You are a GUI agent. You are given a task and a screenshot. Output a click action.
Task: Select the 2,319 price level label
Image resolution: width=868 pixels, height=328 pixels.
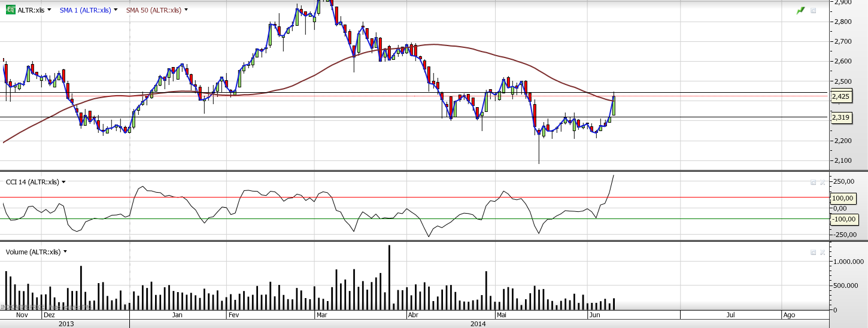point(841,117)
